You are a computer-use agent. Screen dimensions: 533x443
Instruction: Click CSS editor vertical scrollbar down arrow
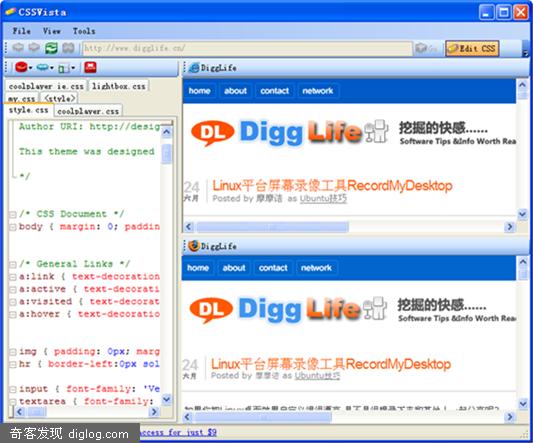click(x=167, y=399)
